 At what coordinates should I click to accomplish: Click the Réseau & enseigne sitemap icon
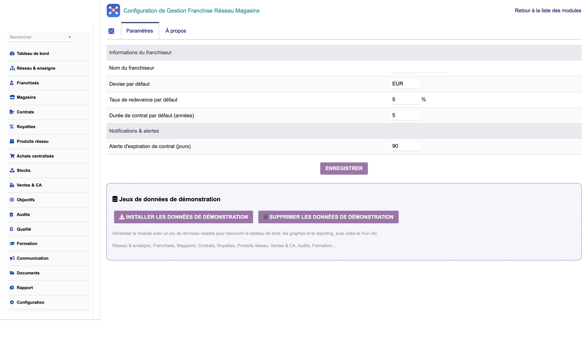[x=12, y=68]
